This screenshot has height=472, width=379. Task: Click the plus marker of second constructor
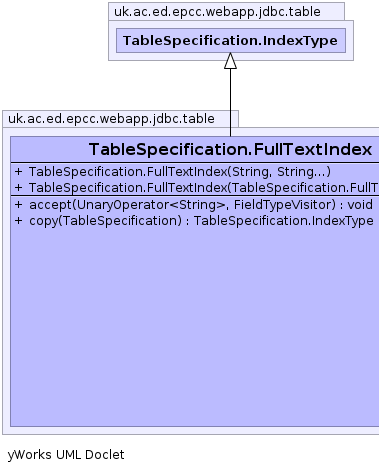[x=18, y=188]
